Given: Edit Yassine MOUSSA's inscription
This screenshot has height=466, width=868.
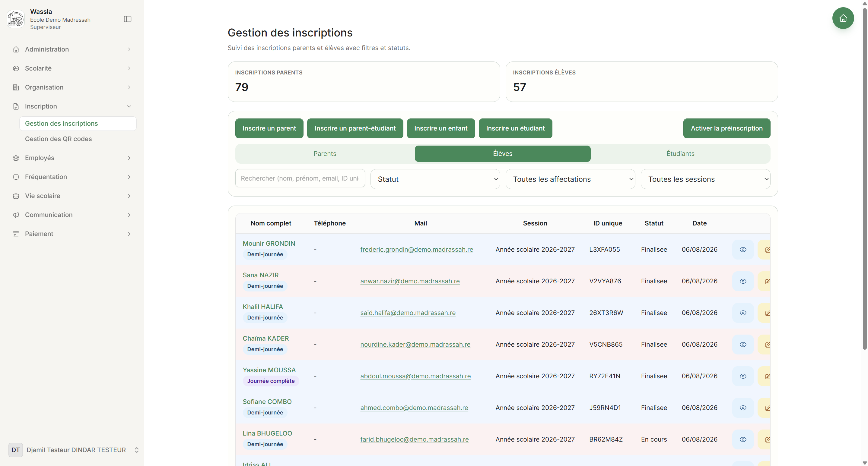Looking at the screenshot, I should [x=765, y=376].
